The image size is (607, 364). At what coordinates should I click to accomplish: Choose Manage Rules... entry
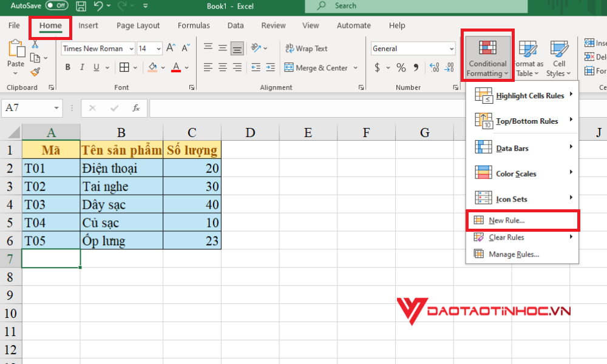[522, 254]
